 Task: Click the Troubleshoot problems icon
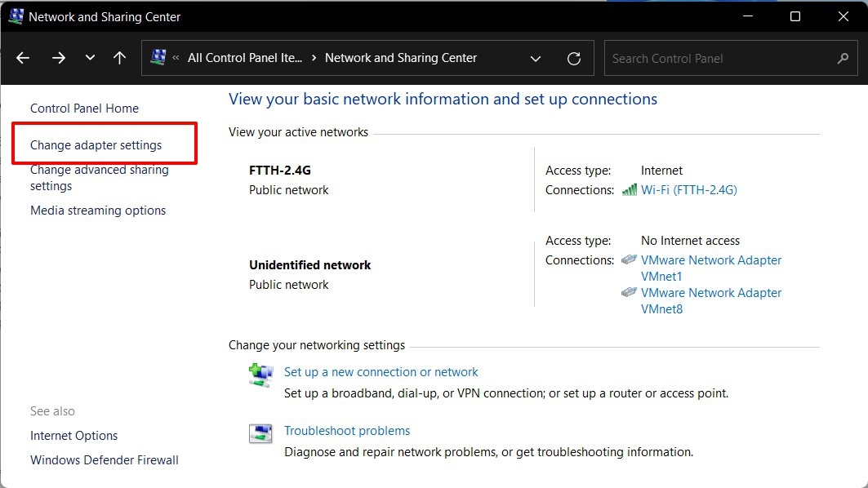260,433
